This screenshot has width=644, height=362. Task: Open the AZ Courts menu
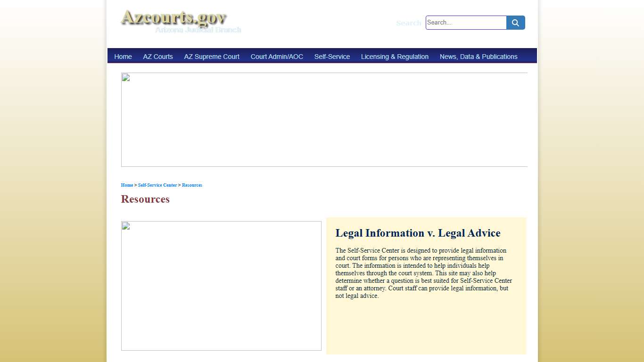tap(158, 56)
